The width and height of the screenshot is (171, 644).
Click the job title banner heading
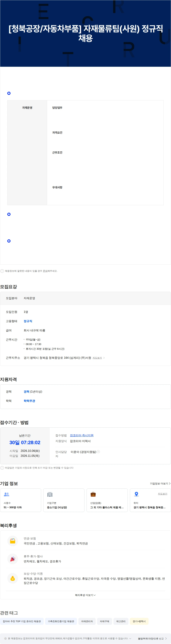86,33
